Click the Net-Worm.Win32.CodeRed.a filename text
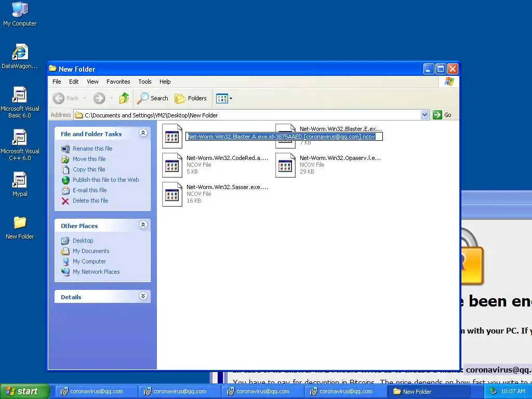 tap(227, 158)
